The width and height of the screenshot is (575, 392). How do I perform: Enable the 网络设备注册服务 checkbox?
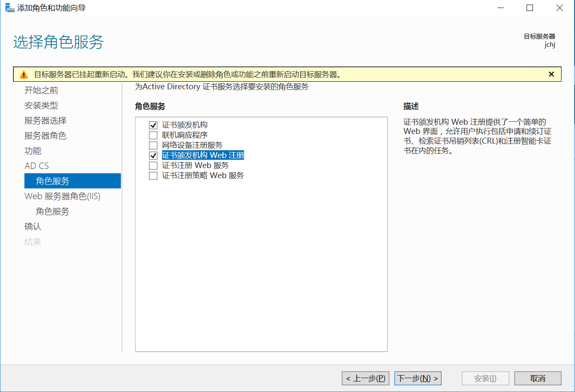coord(153,145)
